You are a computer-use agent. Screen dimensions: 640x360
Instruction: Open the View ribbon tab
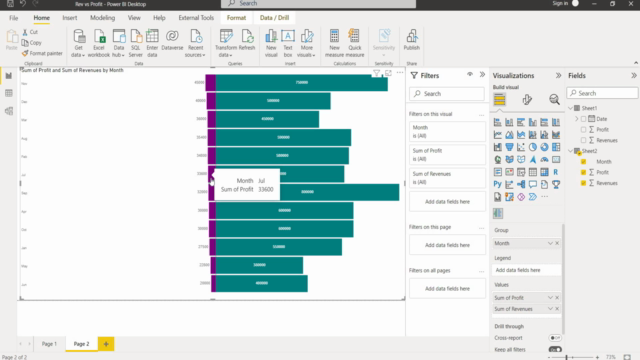[x=134, y=18]
